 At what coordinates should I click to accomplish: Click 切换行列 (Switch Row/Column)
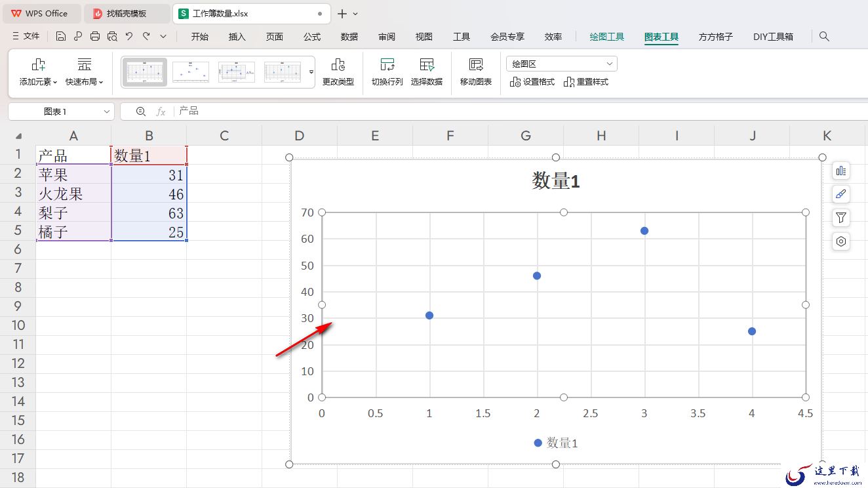coord(387,72)
